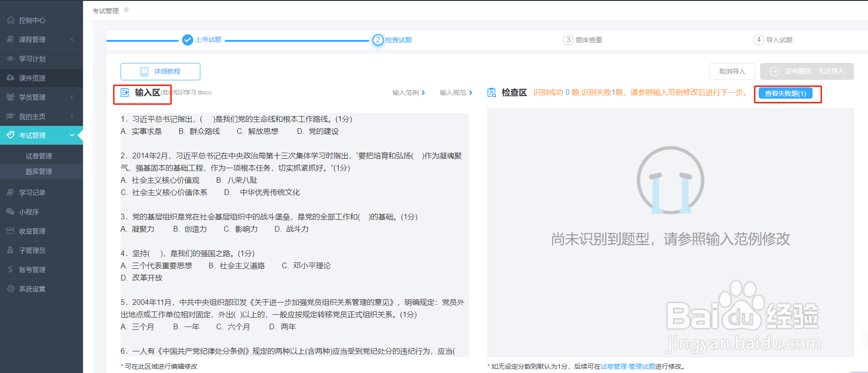Click option 'C. 六个月' in the editor
The height and width of the screenshot is (373, 868).
click(233, 327)
